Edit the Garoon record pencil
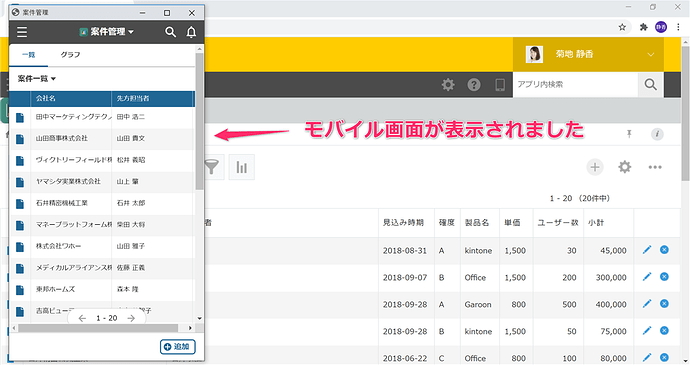This screenshot has width=690, height=365. pos(647,303)
